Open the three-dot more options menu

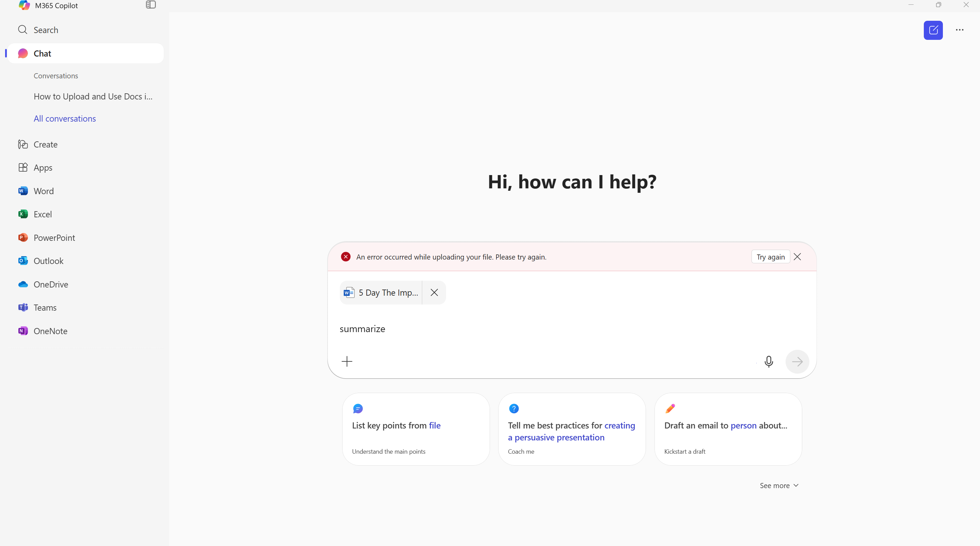[x=960, y=30]
